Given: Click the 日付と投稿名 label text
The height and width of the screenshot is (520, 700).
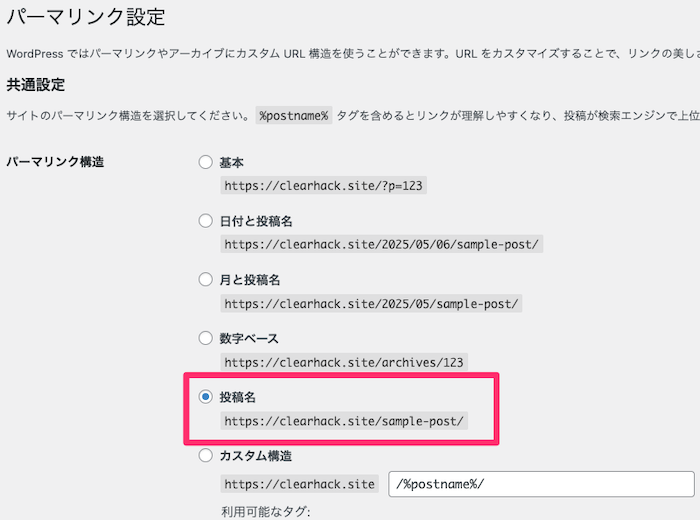Looking at the screenshot, I should [256, 221].
